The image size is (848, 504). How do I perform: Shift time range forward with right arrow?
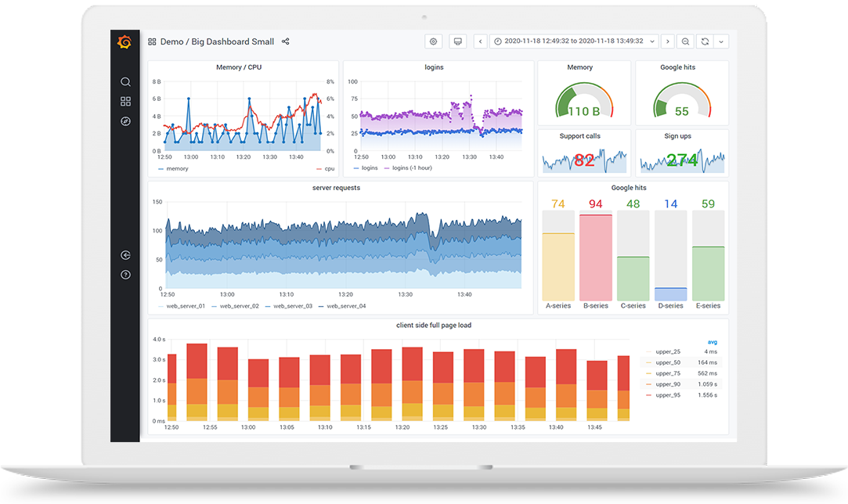(x=668, y=41)
